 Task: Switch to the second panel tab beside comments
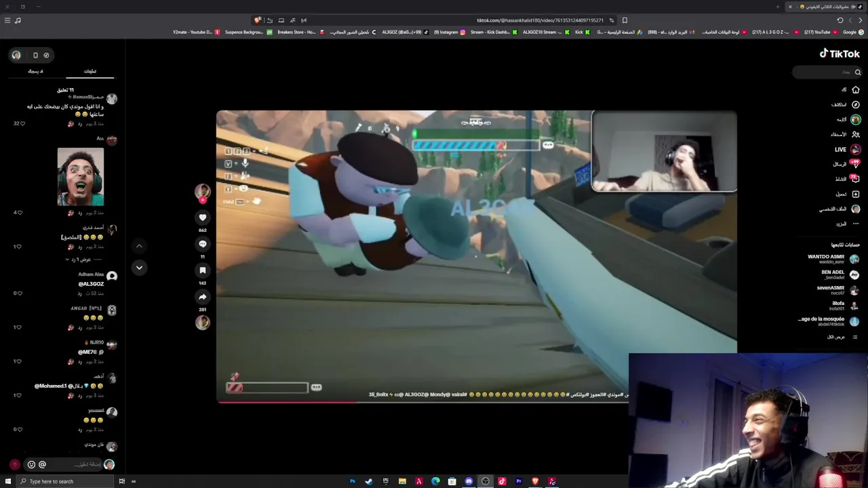(35, 71)
